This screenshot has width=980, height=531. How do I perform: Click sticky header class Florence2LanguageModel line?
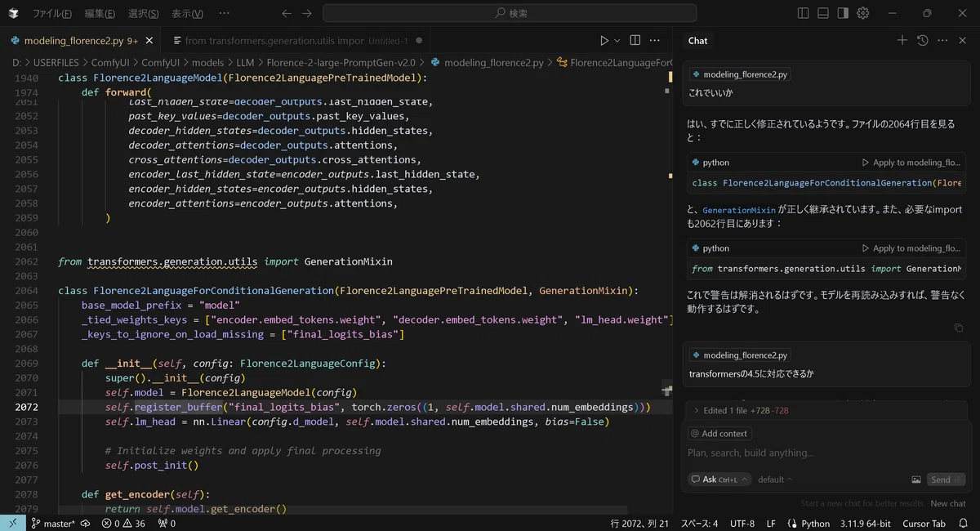point(243,78)
